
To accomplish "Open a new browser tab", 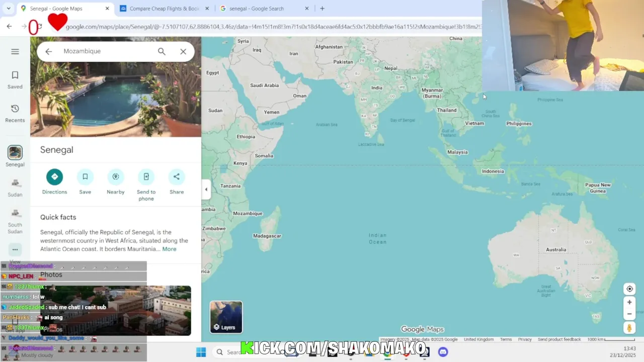I will (322, 9).
